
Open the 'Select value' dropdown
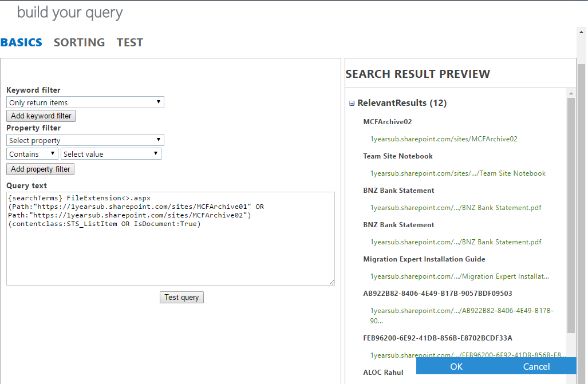(111, 153)
